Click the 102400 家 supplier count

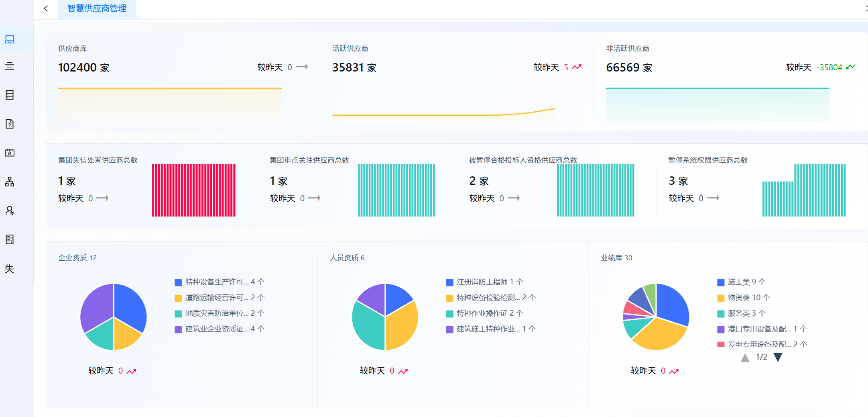click(x=84, y=67)
